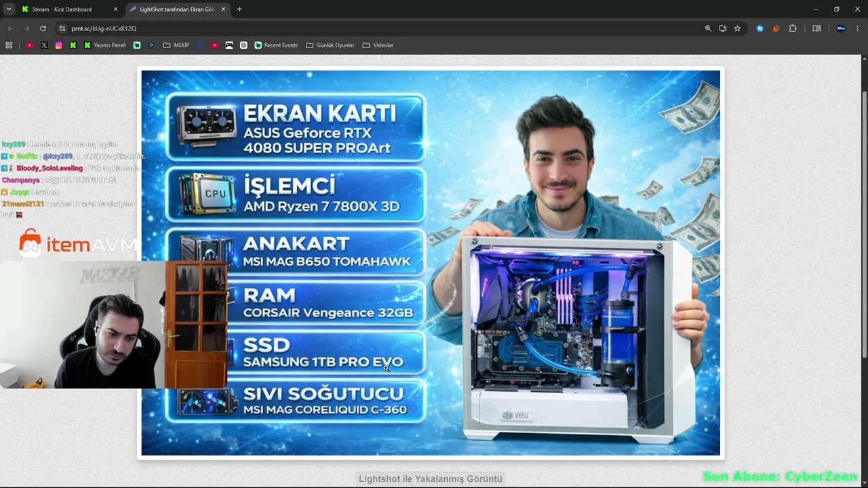Open the teal bookmark before the arrow icon
This screenshot has height=488, width=868.
(x=137, y=45)
